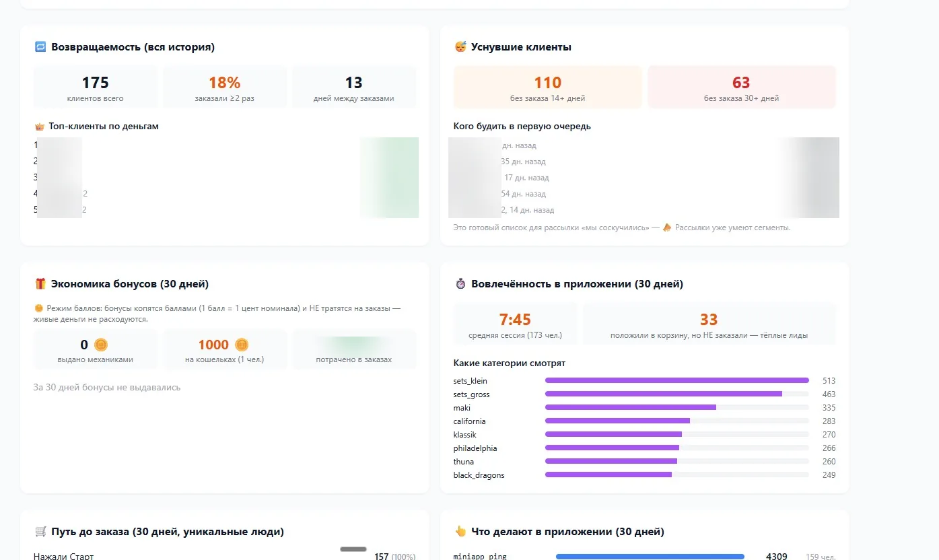Screen dimensions: 939x560
Task: Select the 63 без заказа 30+ дней card
Action: pyautogui.click(x=741, y=87)
